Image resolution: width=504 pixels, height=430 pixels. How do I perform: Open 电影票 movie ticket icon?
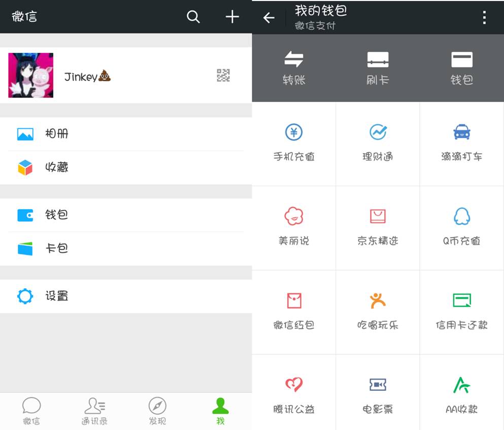tap(378, 385)
